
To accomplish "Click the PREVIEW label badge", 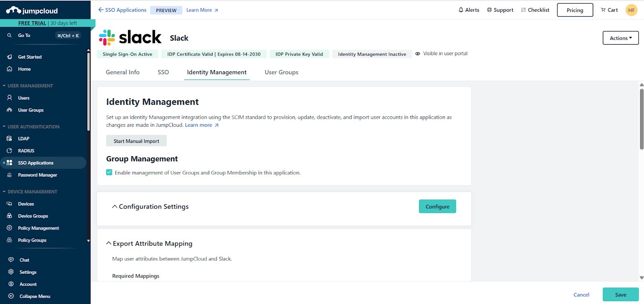I will pos(166,10).
